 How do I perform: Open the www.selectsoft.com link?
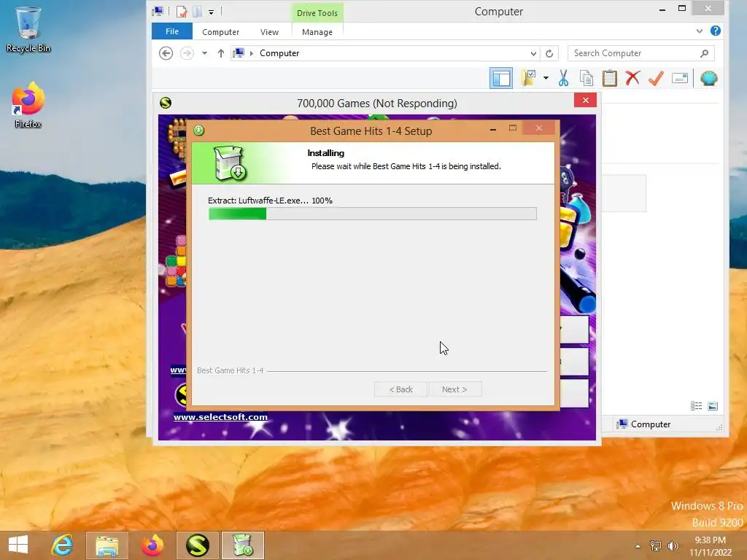[x=220, y=417]
